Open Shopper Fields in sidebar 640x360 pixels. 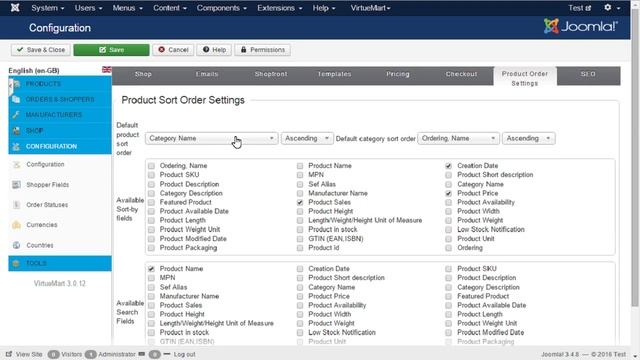pyautogui.click(x=47, y=184)
